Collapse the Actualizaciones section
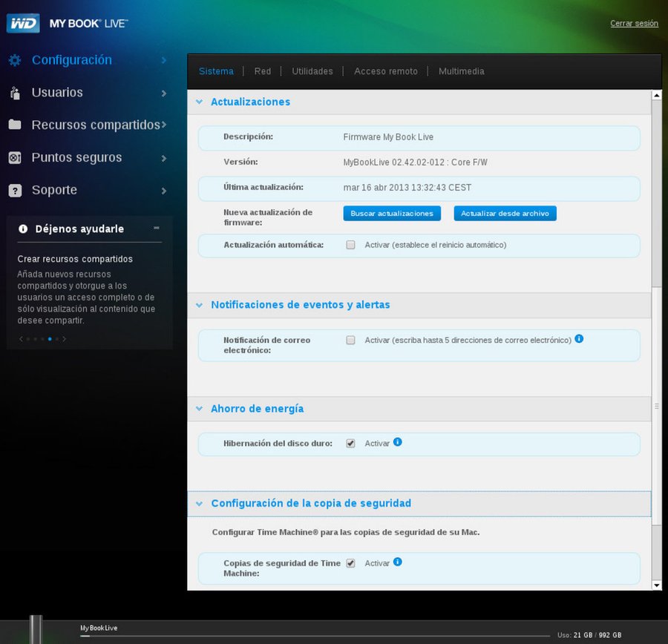 [x=199, y=102]
